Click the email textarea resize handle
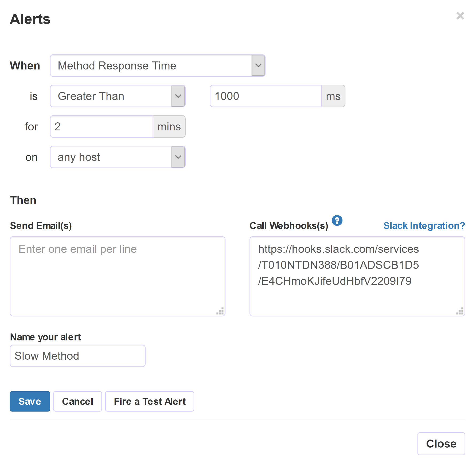The width and height of the screenshot is (476, 466). click(220, 311)
